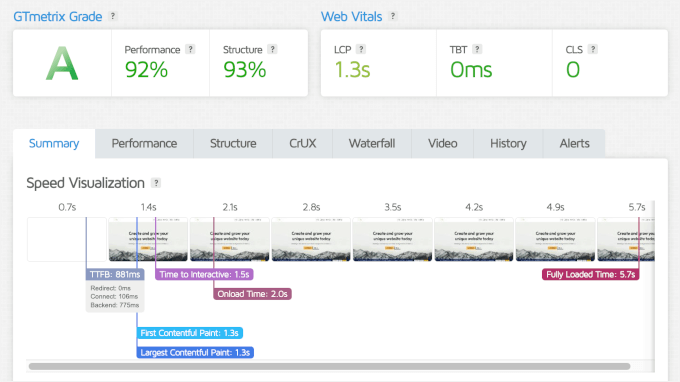Click the Backend: 775ms detail
The image size is (680, 382).
pyautogui.click(x=115, y=305)
